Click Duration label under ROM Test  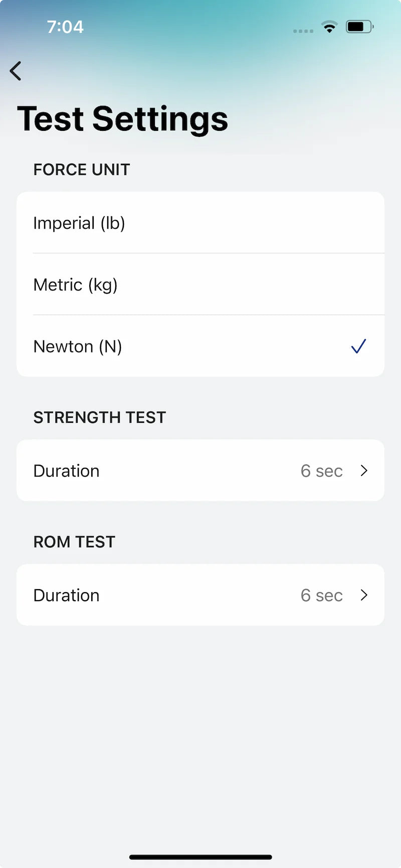pos(66,595)
